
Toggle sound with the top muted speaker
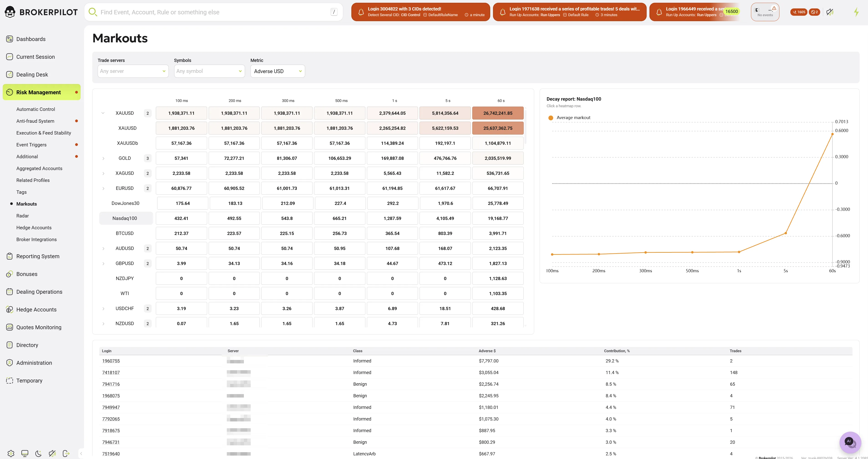(x=830, y=12)
